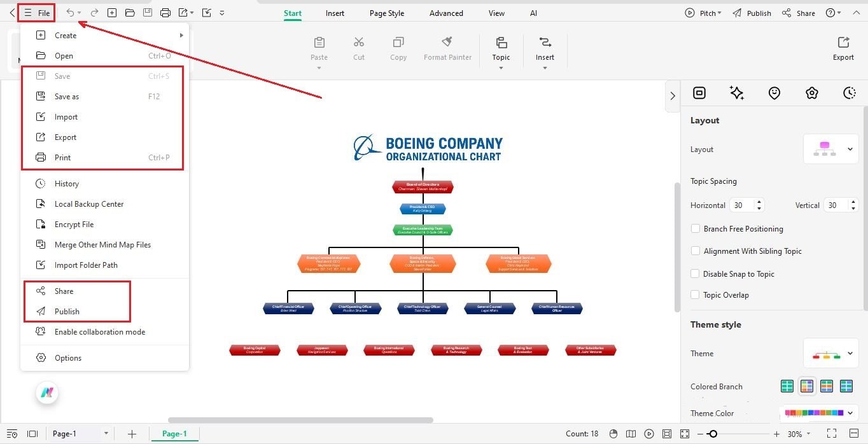Check Disable Snap to Topic

[x=696, y=274]
